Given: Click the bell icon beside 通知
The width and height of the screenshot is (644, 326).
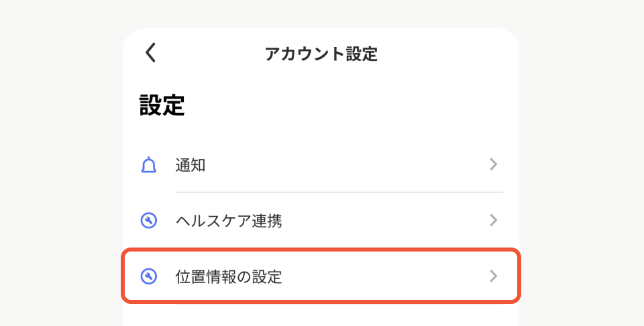Looking at the screenshot, I should pyautogui.click(x=149, y=165).
